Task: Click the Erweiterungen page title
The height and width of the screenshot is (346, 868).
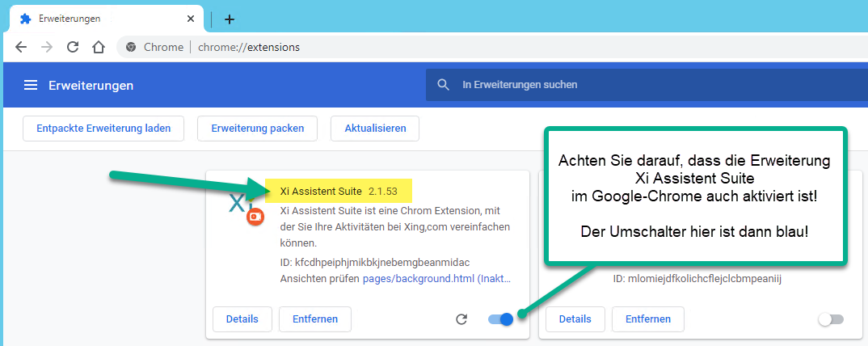Action: click(x=91, y=85)
